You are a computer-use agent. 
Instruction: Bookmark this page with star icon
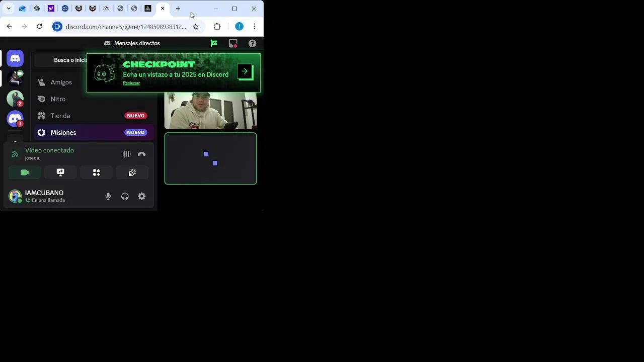coord(196,27)
